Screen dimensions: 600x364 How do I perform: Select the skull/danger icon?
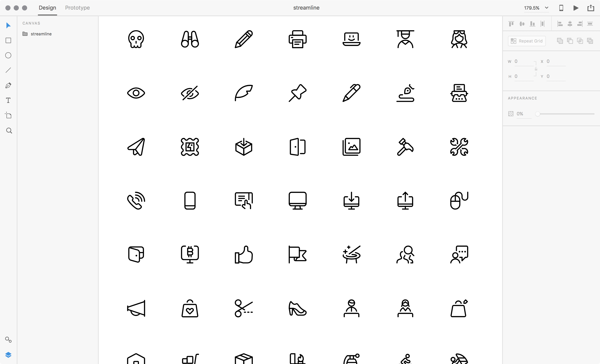pyautogui.click(x=136, y=39)
